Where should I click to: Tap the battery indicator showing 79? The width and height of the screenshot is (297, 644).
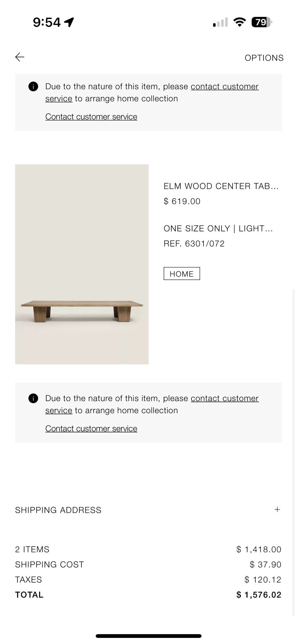coord(261,21)
